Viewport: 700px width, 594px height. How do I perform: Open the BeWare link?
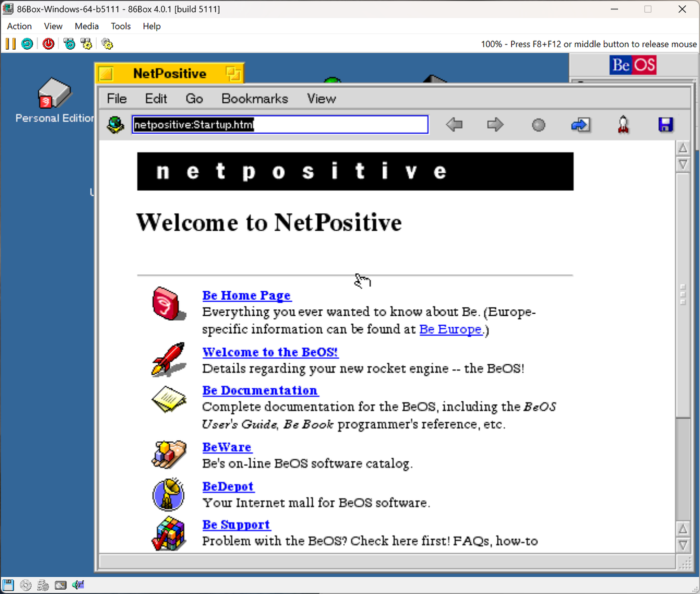coord(227,447)
